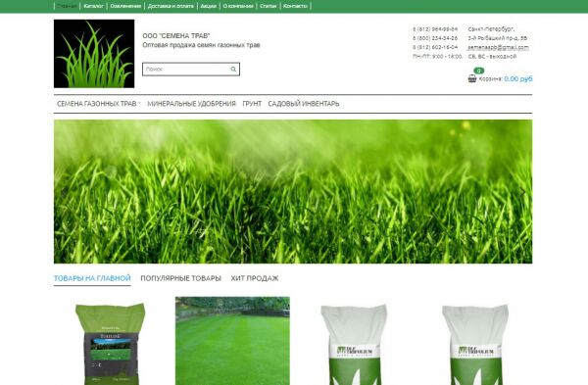
Task: Open Статьи in the top menu
Action: click(x=268, y=6)
